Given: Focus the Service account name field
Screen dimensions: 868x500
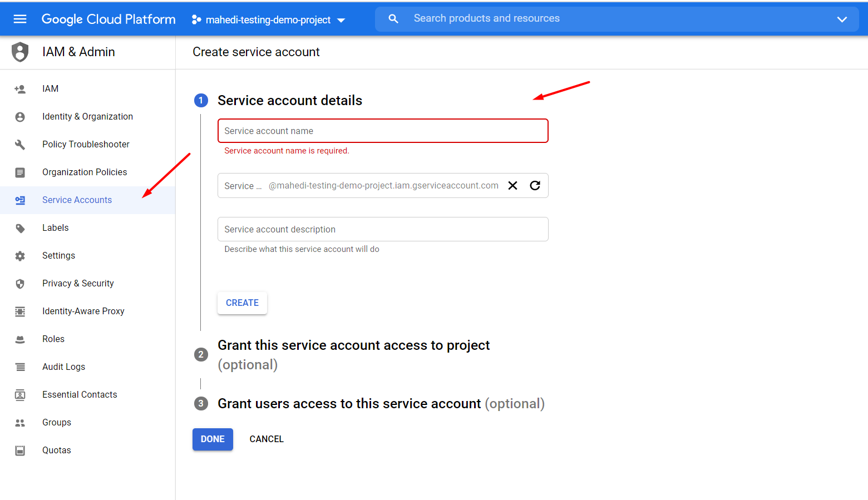Looking at the screenshot, I should [383, 131].
